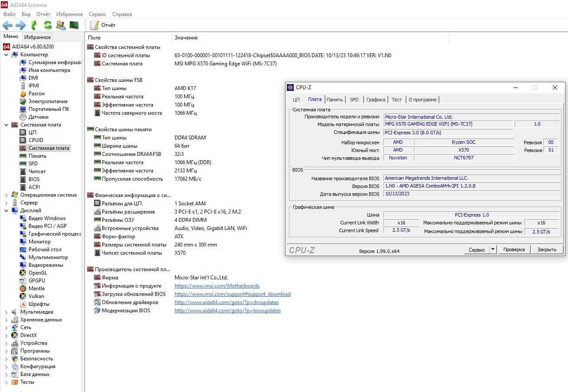
Task: Expand the Тесты tree node
Action: pos(6,382)
